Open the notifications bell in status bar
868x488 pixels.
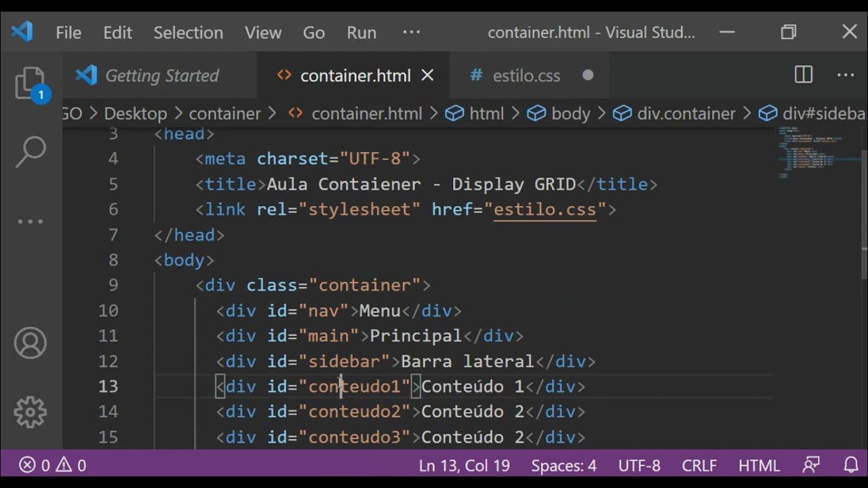pyautogui.click(x=851, y=466)
